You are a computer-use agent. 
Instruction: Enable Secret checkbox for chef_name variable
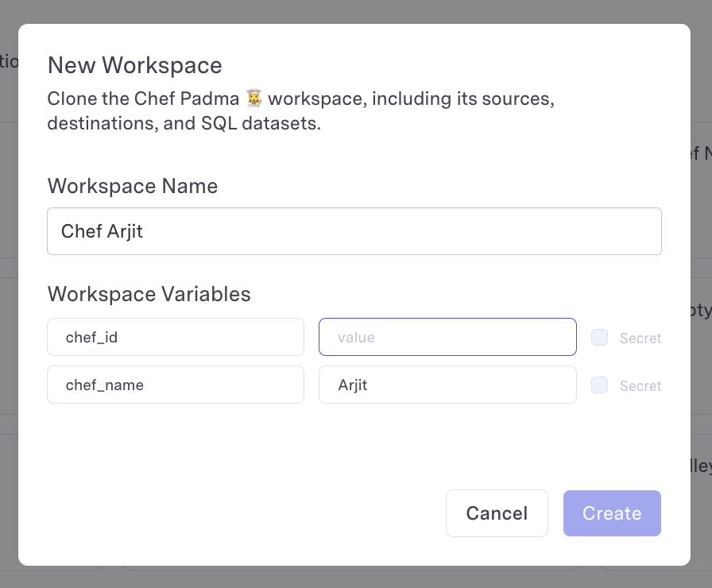[600, 385]
